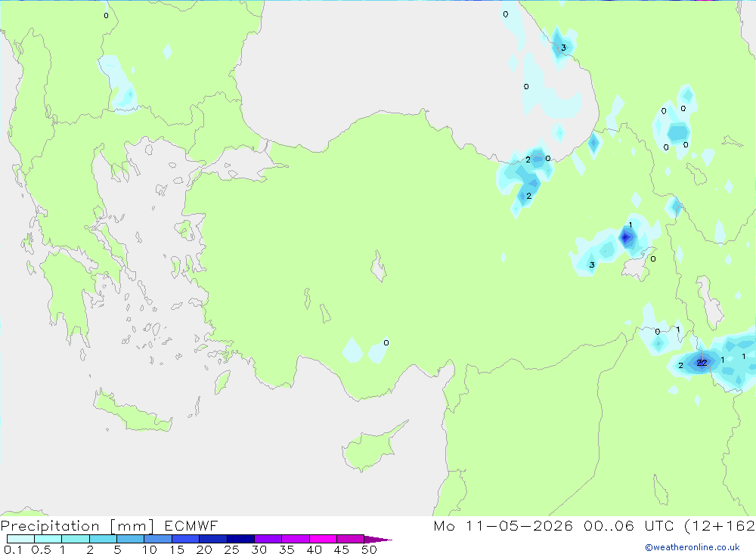
Task: Click the 30–35 mm purple legend box
Action: (268, 539)
